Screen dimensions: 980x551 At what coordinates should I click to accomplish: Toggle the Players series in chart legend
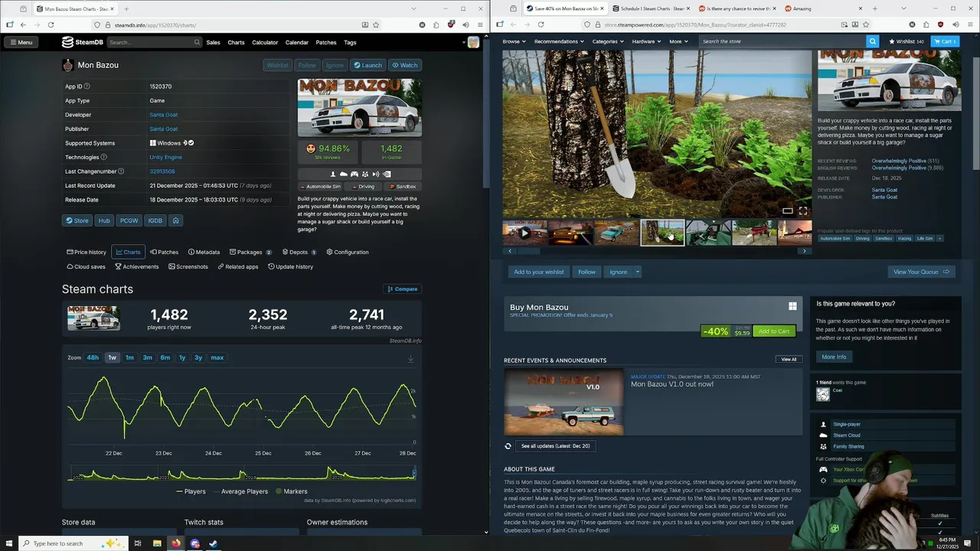[x=191, y=491]
